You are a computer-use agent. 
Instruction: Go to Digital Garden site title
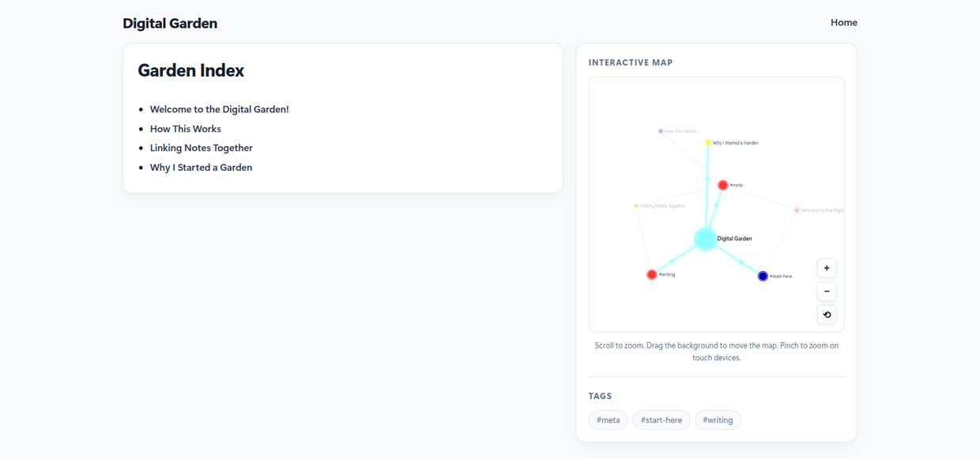[x=170, y=23]
